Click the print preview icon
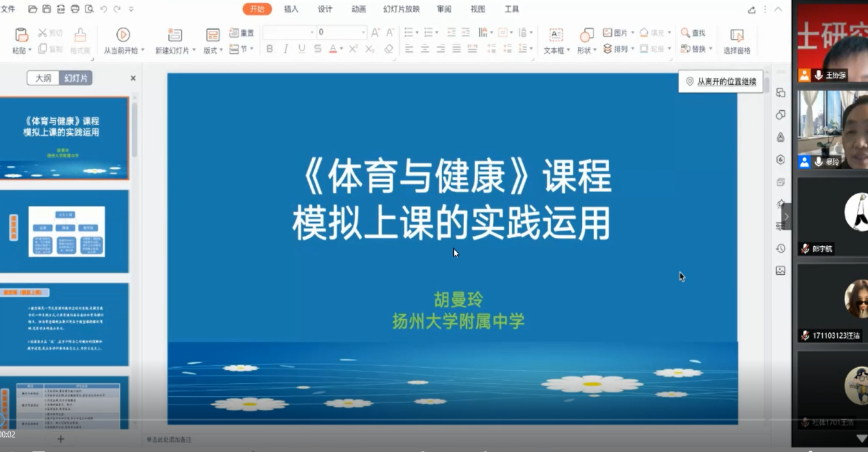 pos(89,10)
